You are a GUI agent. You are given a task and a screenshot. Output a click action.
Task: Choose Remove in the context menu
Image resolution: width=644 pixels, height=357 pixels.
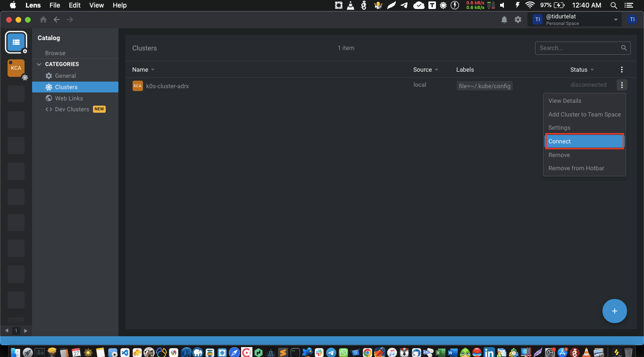pyautogui.click(x=585, y=155)
